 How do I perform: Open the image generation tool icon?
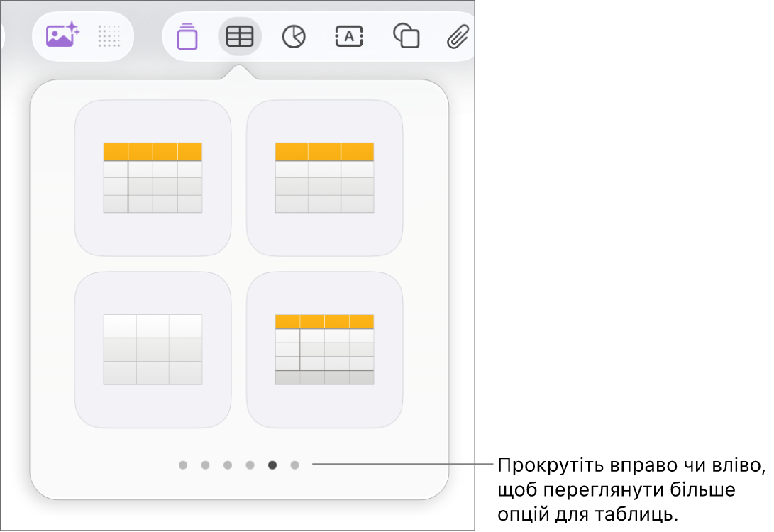tap(62, 35)
